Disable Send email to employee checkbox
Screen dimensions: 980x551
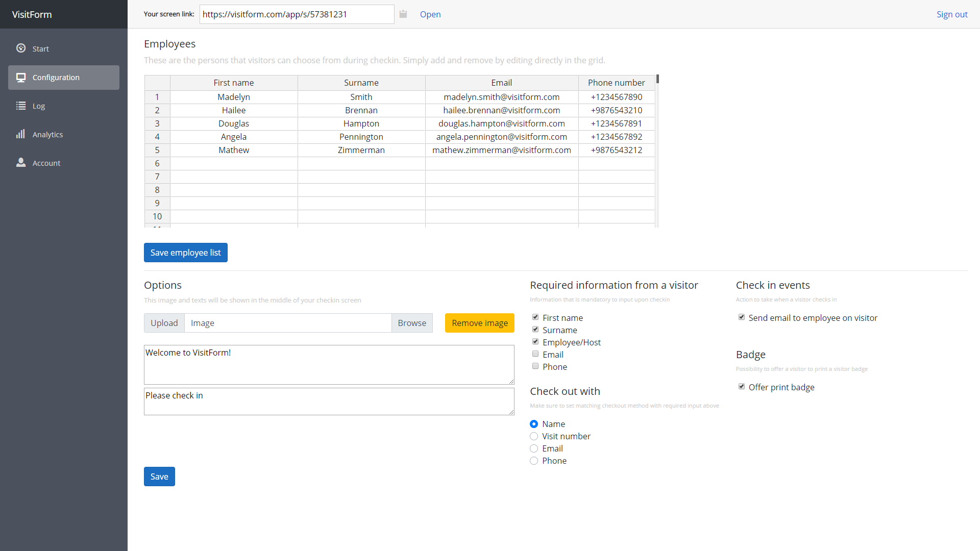tap(742, 317)
